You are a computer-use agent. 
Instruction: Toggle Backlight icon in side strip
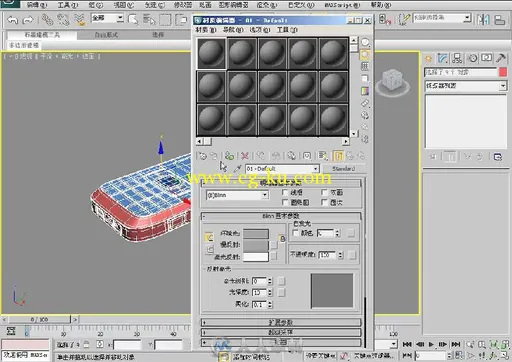tap(365, 54)
